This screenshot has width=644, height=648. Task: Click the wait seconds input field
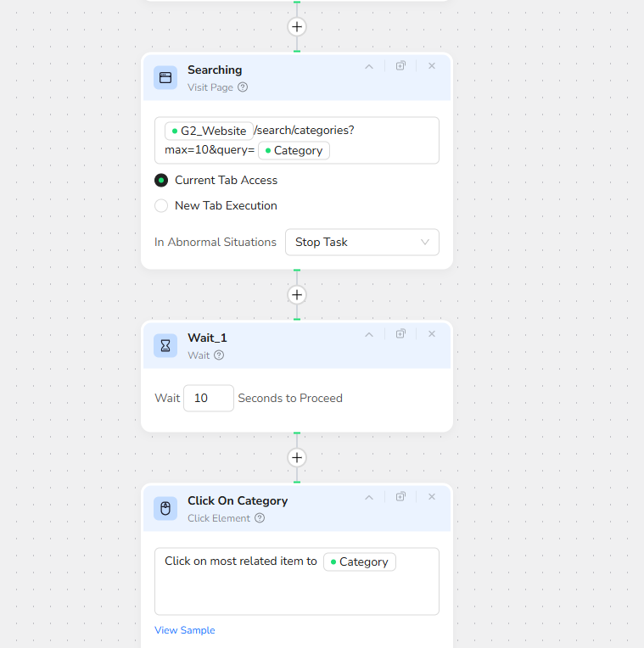(x=208, y=398)
